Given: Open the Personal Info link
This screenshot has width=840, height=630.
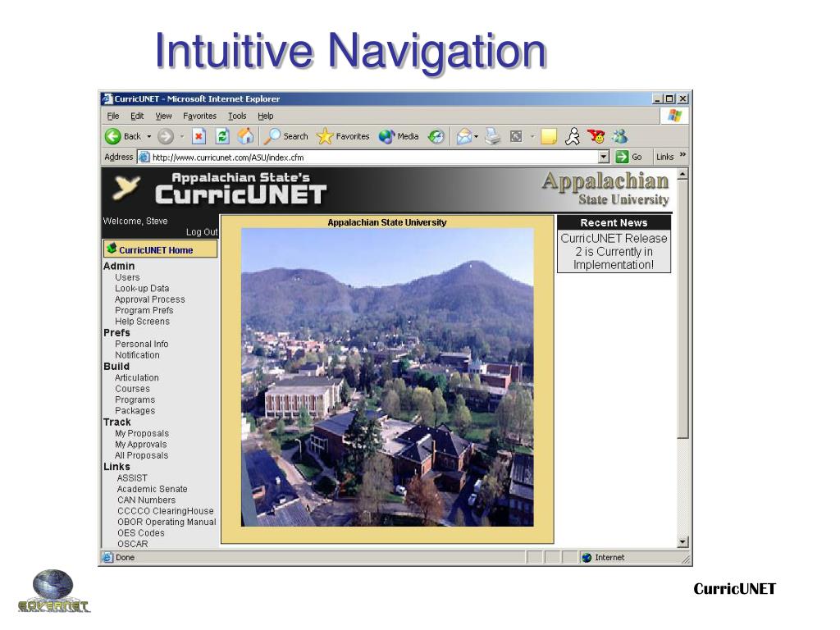Looking at the screenshot, I should 141,344.
